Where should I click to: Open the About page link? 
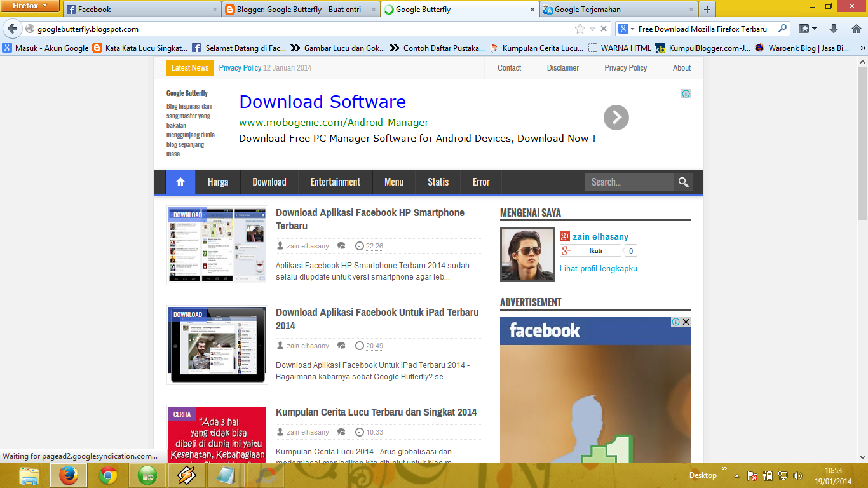[x=682, y=68]
